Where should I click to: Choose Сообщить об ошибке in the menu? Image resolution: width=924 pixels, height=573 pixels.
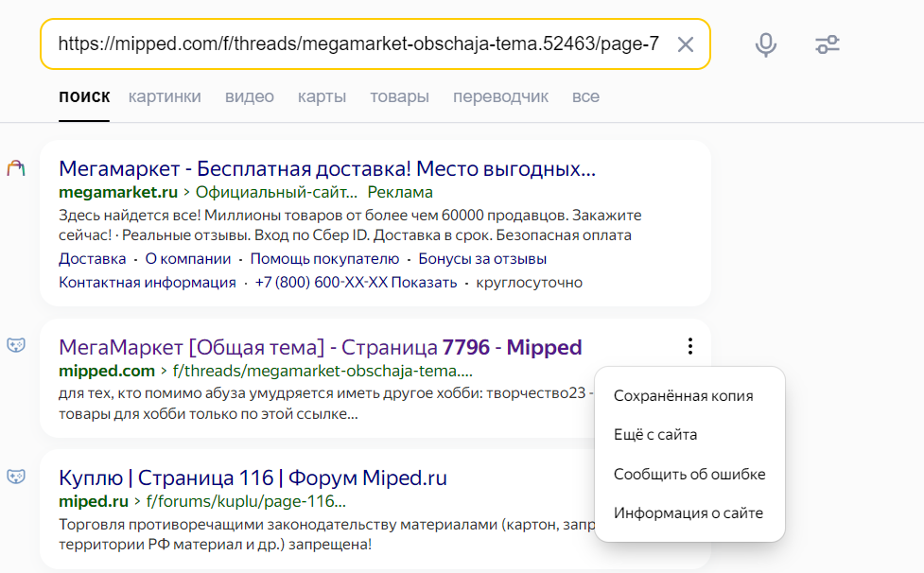(x=689, y=474)
